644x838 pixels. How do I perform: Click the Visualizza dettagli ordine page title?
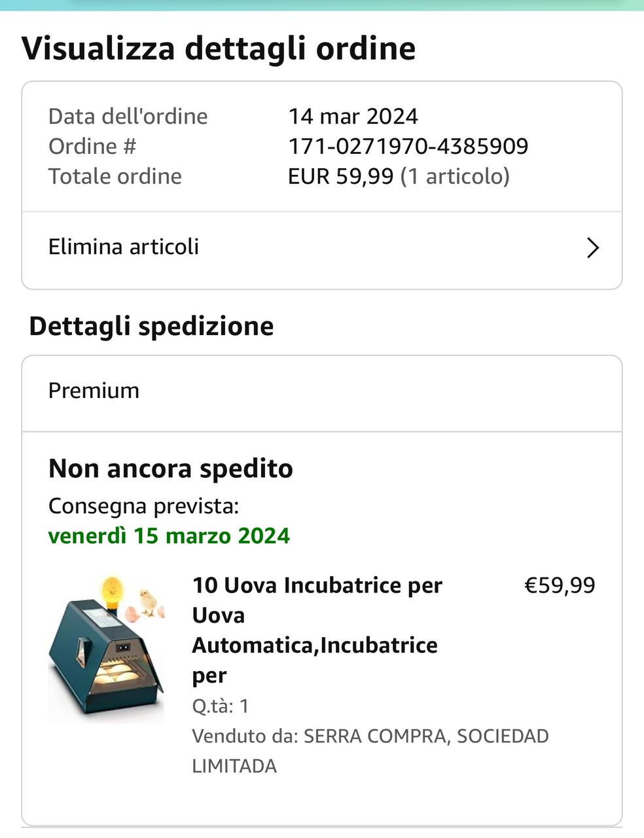[x=219, y=48]
